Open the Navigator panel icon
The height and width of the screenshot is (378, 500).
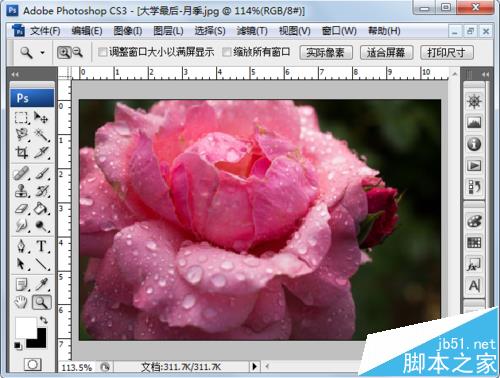click(x=474, y=101)
